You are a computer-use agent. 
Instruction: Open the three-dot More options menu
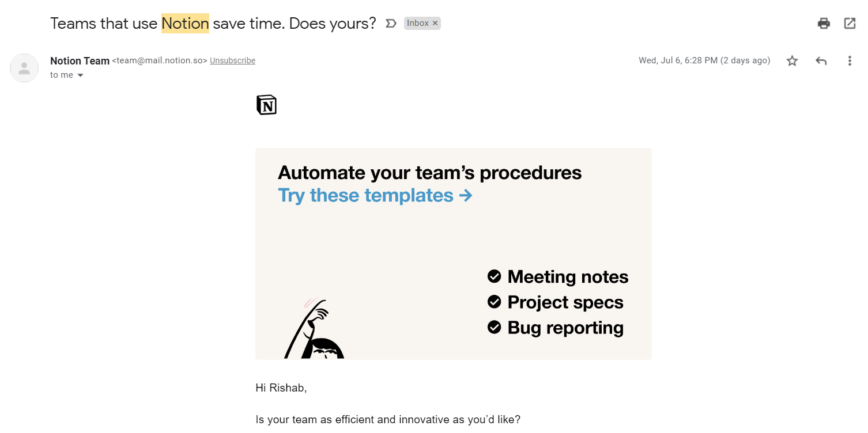click(x=850, y=61)
